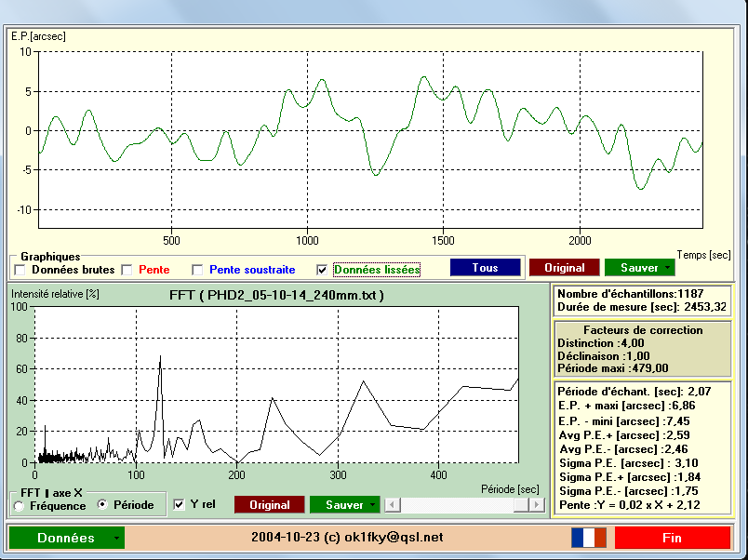Click the upper Original button

(x=565, y=268)
